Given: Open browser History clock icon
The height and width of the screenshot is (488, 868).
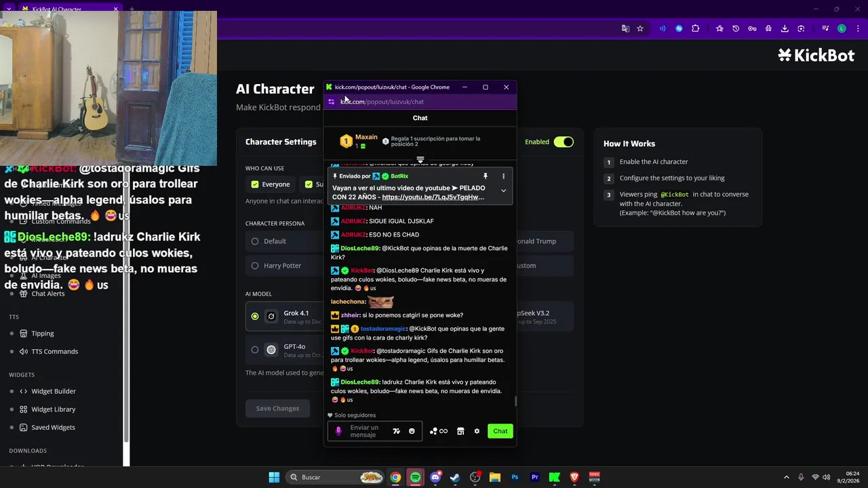Looking at the screenshot, I should [x=736, y=28].
